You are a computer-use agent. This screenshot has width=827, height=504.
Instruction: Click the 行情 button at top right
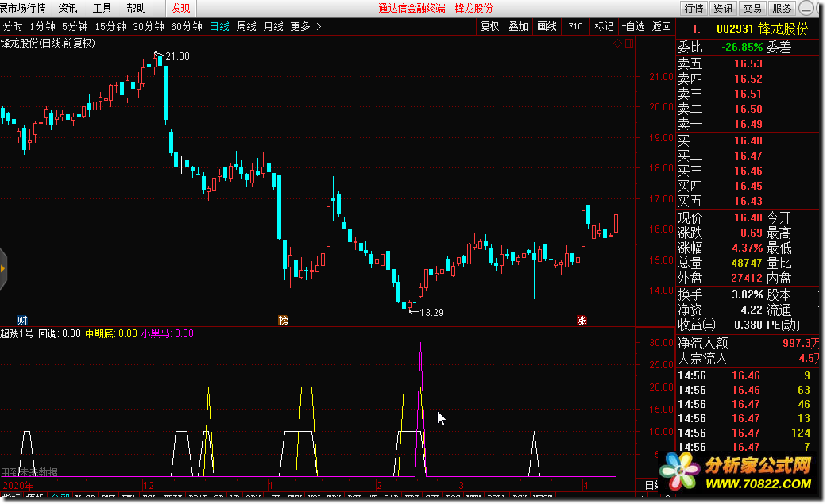tap(694, 9)
